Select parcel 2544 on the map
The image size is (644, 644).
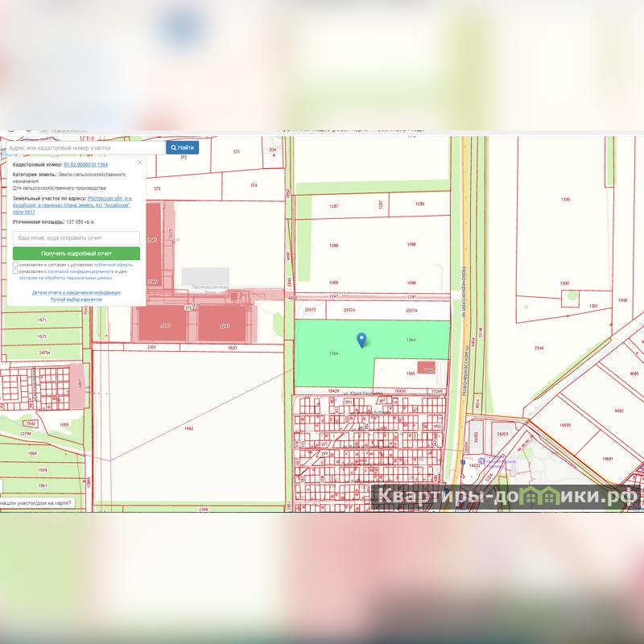(539, 349)
